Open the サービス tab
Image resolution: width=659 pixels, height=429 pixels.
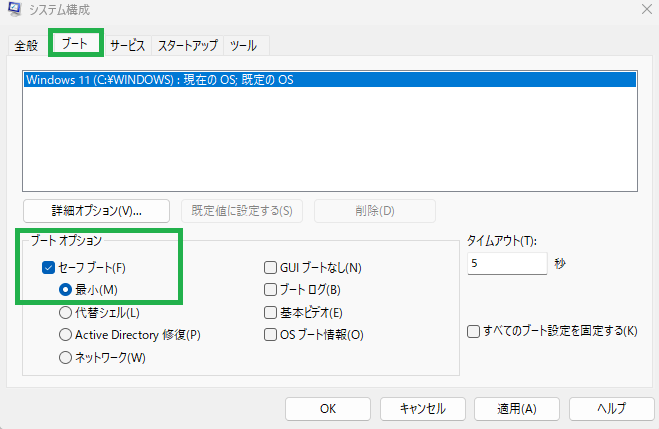click(127, 45)
